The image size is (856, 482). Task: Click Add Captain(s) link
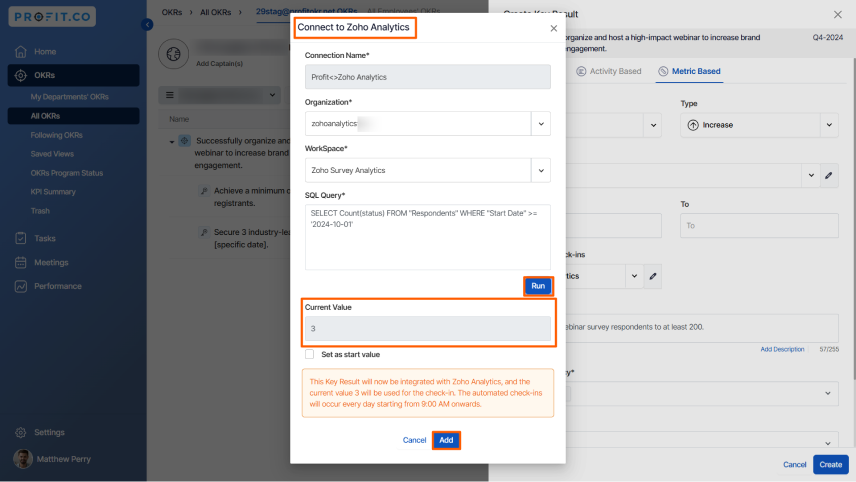(219, 63)
